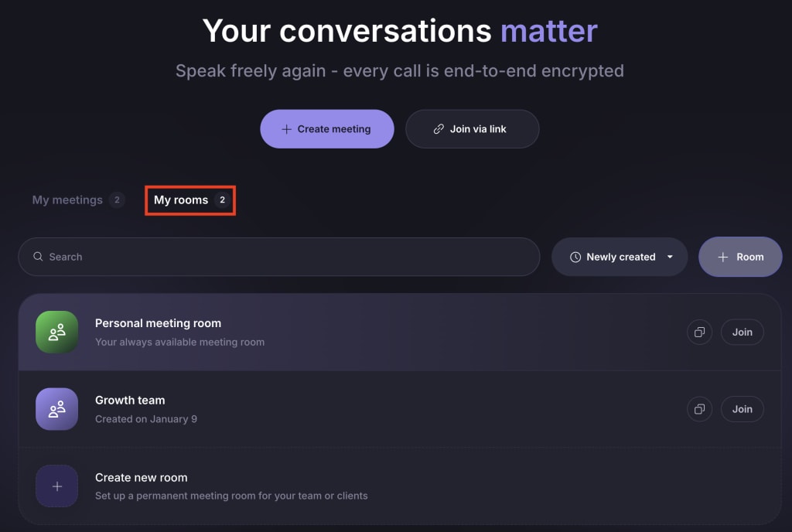
Task: Click the Create meeting button
Action: pyautogui.click(x=326, y=128)
